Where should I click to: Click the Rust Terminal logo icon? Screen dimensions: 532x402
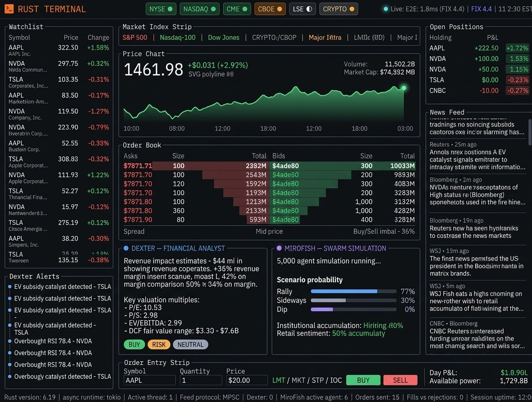tap(9, 9)
